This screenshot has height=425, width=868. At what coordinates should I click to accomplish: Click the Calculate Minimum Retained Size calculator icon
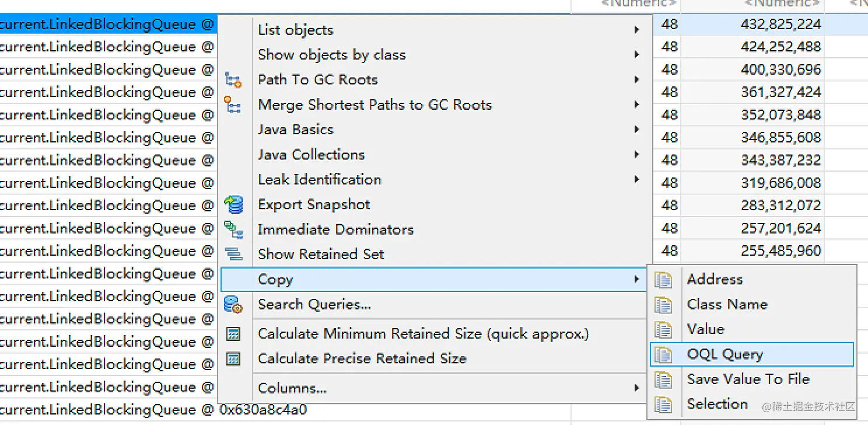point(233,335)
